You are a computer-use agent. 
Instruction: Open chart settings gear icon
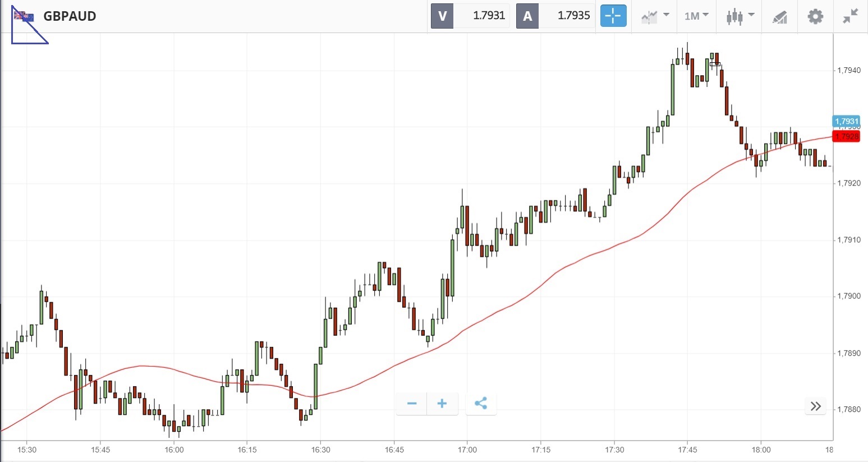[x=815, y=16]
